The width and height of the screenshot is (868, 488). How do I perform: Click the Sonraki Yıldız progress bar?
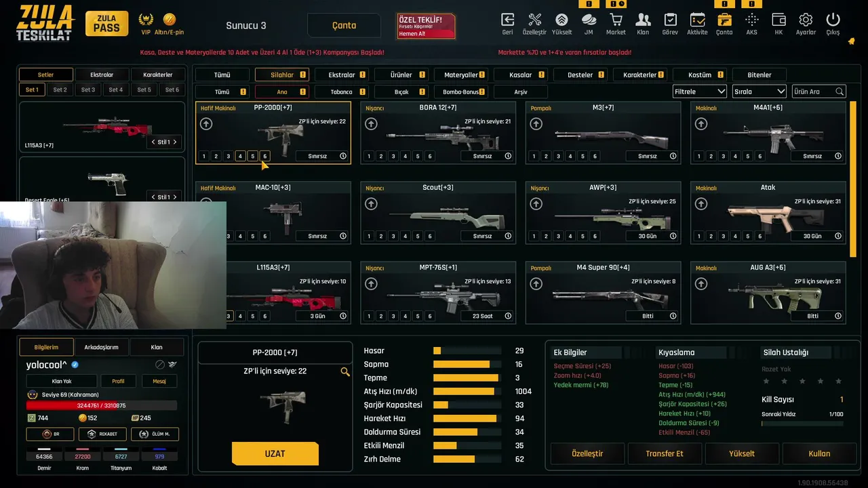tap(802, 424)
